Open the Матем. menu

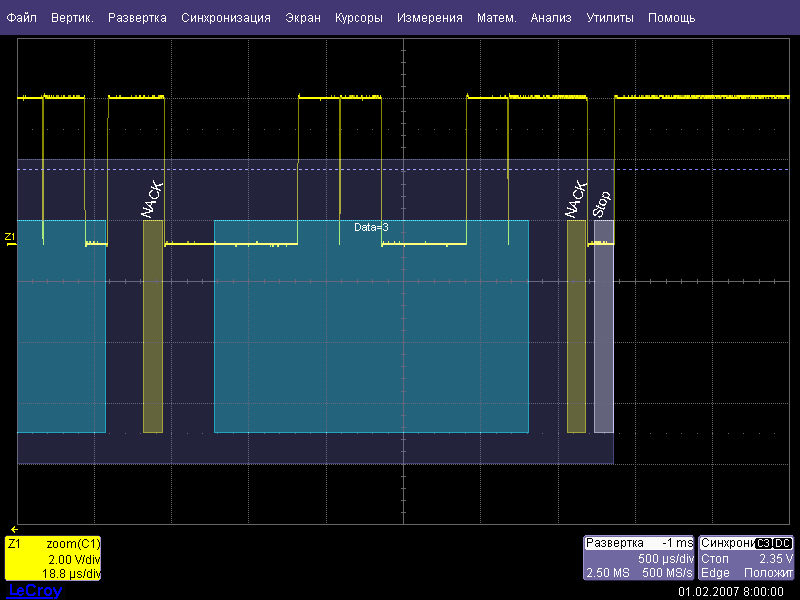497,18
